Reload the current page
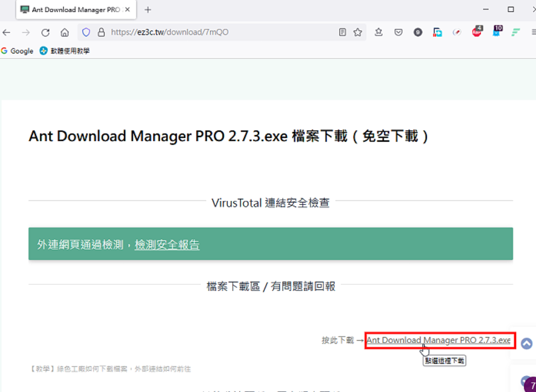 tap(46, 32)
